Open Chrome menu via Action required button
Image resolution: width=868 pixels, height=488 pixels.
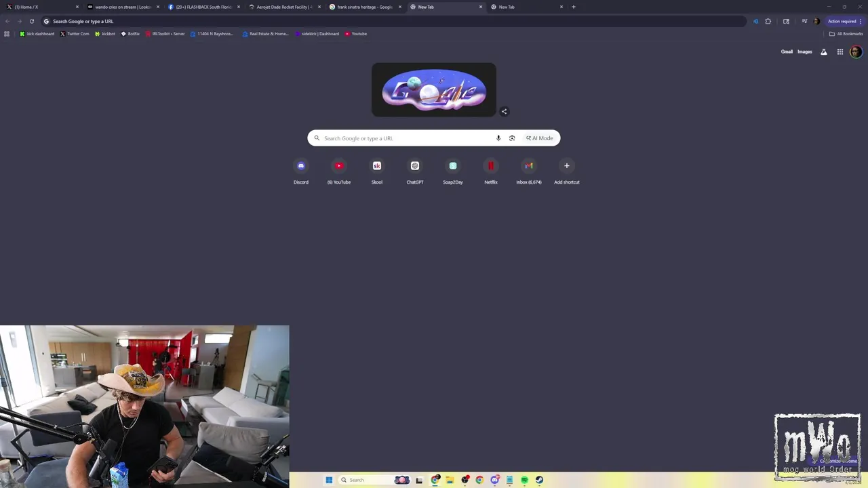tap(845, 21)
